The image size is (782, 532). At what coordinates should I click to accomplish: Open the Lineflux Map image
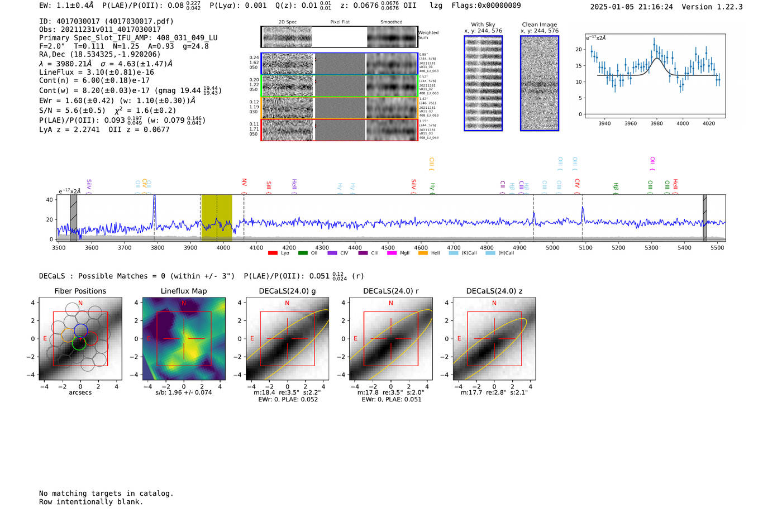click(184, 339)
